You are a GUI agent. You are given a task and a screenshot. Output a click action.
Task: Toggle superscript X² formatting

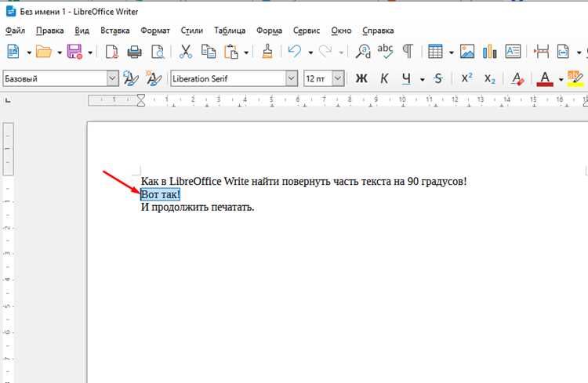click(467, 78)
